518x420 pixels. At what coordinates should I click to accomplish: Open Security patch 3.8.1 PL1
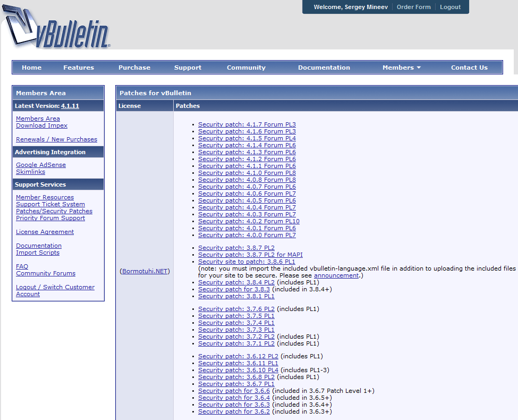[236, 297]
